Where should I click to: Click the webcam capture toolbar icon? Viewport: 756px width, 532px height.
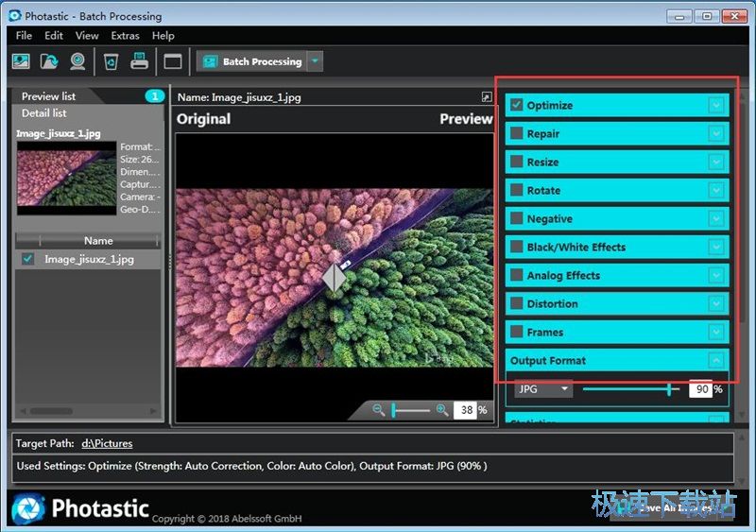click(77, 61)
